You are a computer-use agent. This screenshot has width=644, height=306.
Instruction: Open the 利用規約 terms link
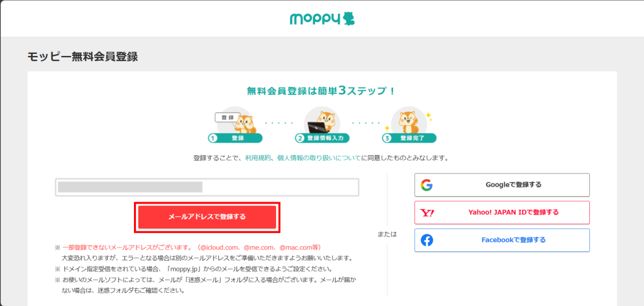click(257, 158)
